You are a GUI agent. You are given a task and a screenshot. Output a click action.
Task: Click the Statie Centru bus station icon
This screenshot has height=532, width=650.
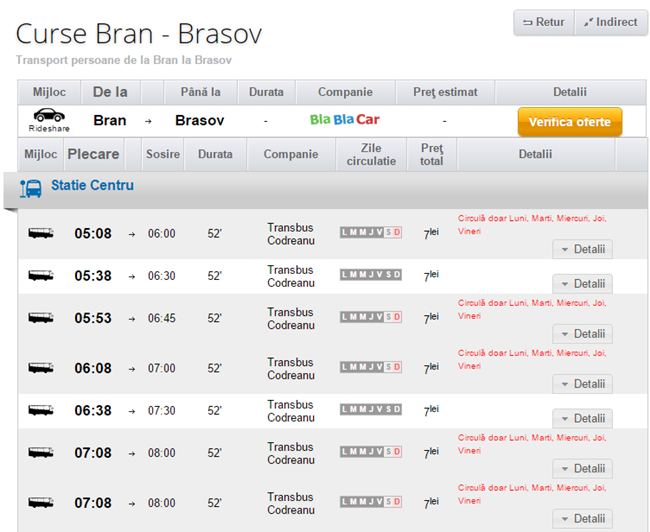[x=31, y=188]
